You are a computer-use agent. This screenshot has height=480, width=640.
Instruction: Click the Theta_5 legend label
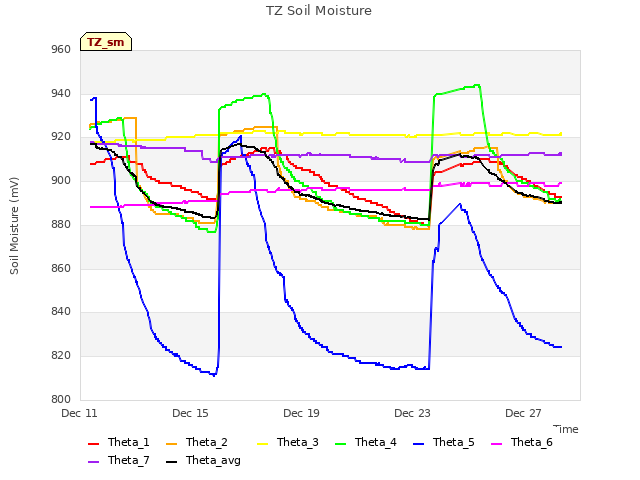tap(453, 442)
